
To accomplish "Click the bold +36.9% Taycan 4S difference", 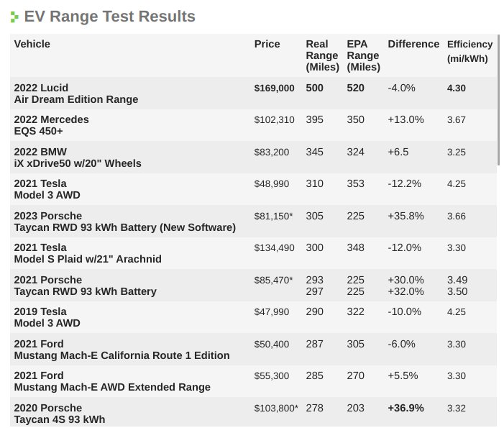I will coord(406,408).
